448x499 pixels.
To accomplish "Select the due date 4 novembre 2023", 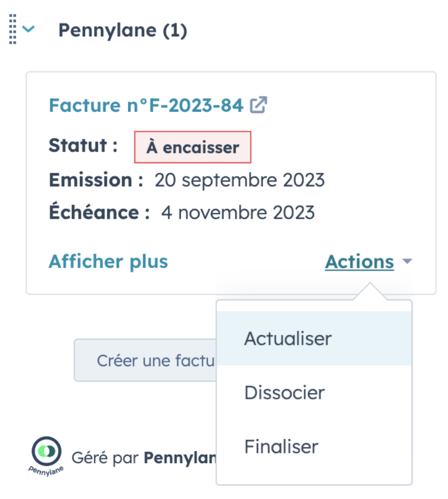I will (x=238, y=213).
